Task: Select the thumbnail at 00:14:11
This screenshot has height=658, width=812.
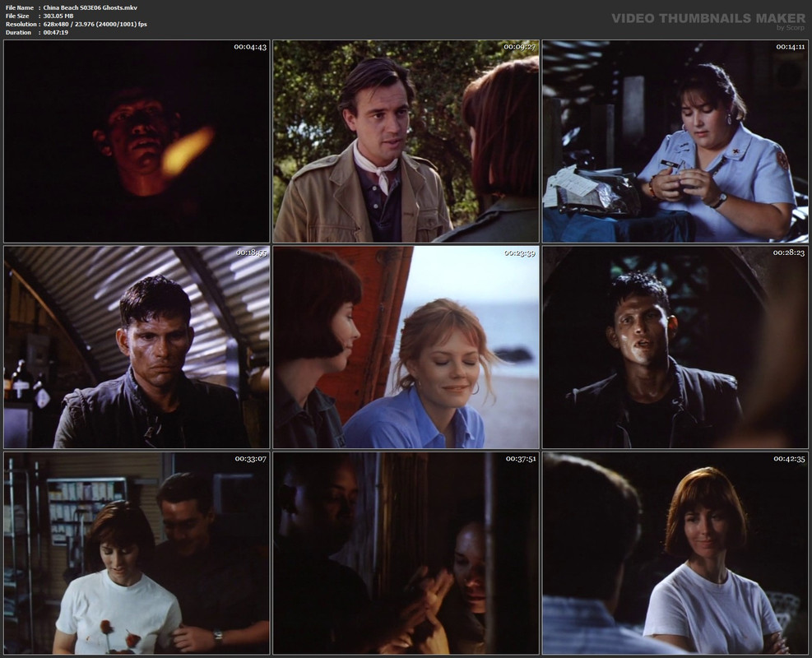Action: (x=675, y=141)
